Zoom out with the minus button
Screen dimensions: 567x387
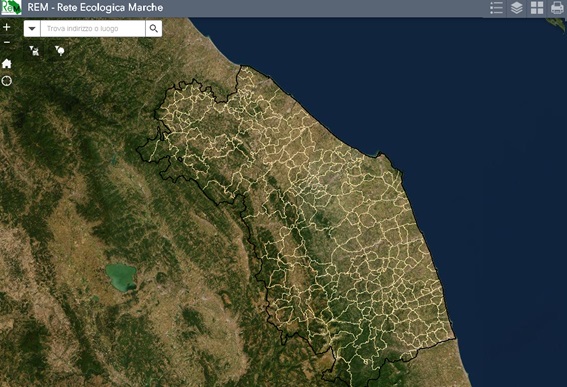click(x=7, y=42)
